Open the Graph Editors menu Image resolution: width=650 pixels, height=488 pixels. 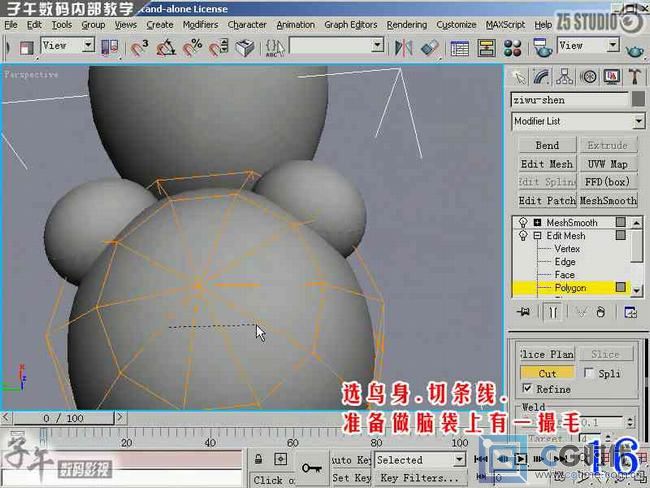351,25
